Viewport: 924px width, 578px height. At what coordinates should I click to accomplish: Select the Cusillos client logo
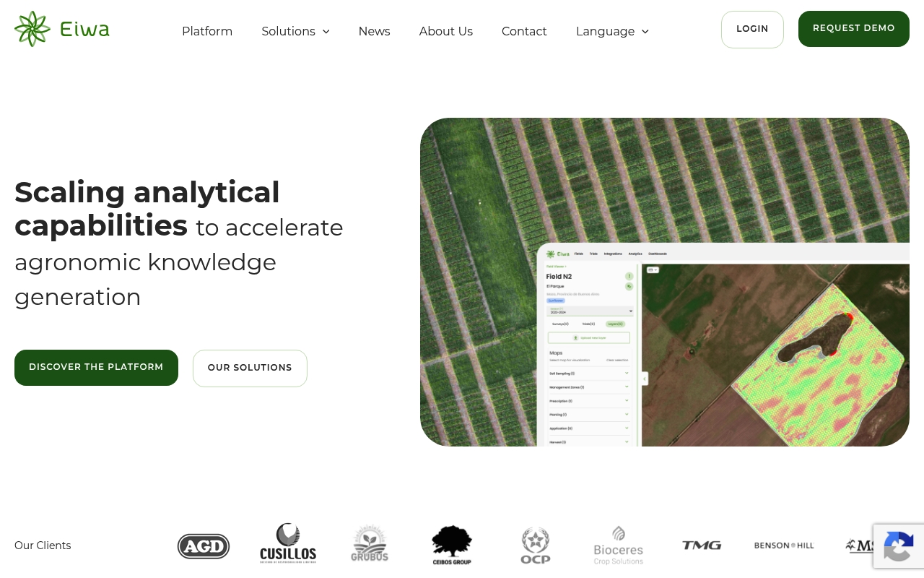288,543
